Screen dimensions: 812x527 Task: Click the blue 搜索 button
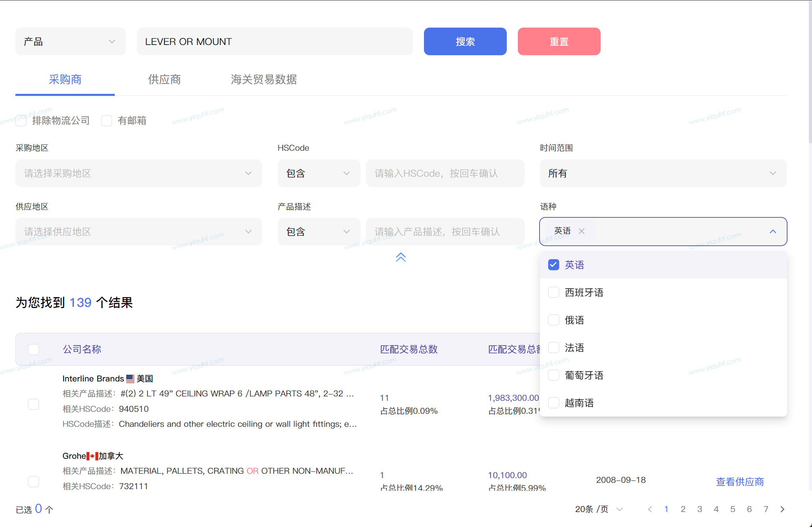click(x=465, y=41)
